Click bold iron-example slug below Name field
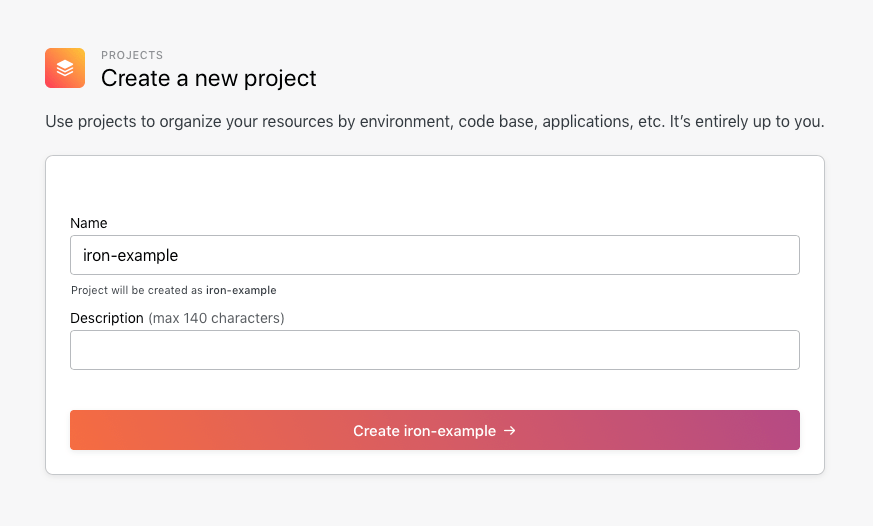Viewport: 873px width, 526px height. coord(241,290)
